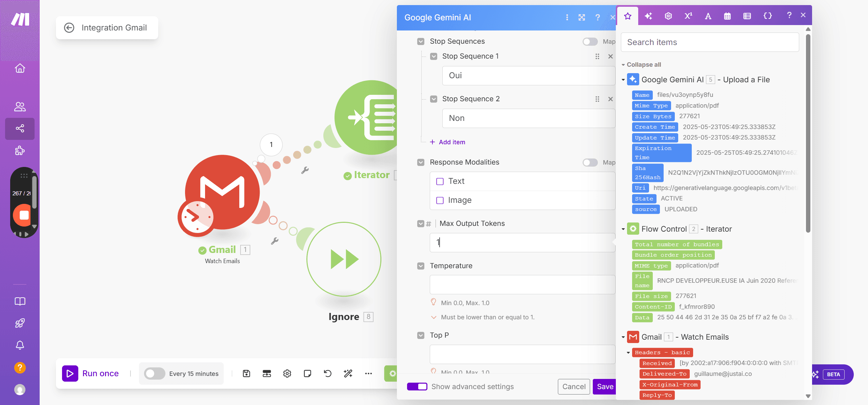Open the three-dot More menu in toolbar
The width and height of the screenshot is (868, 405).
click(x=368, y=374)
